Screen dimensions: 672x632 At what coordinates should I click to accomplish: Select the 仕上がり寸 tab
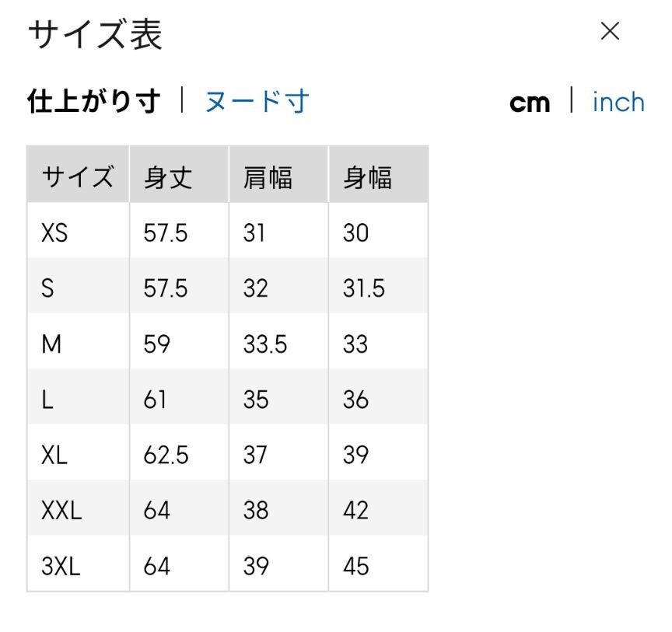point(94,102)
